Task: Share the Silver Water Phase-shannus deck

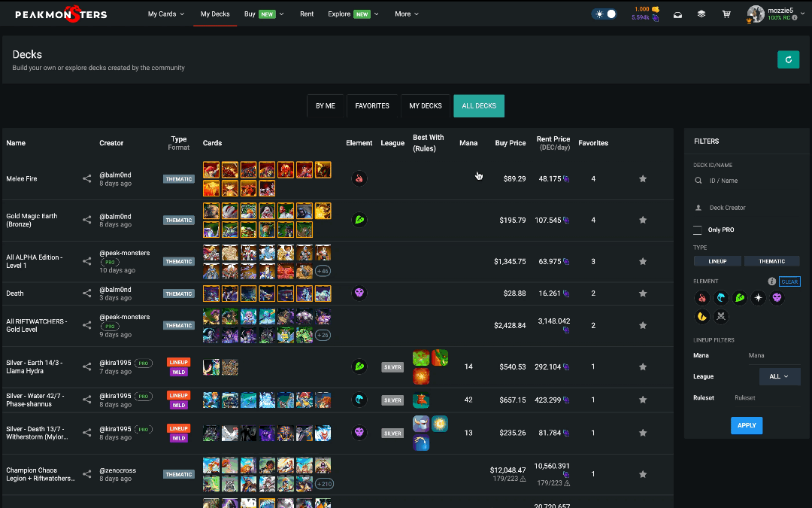Action: (x=86, y=400)
